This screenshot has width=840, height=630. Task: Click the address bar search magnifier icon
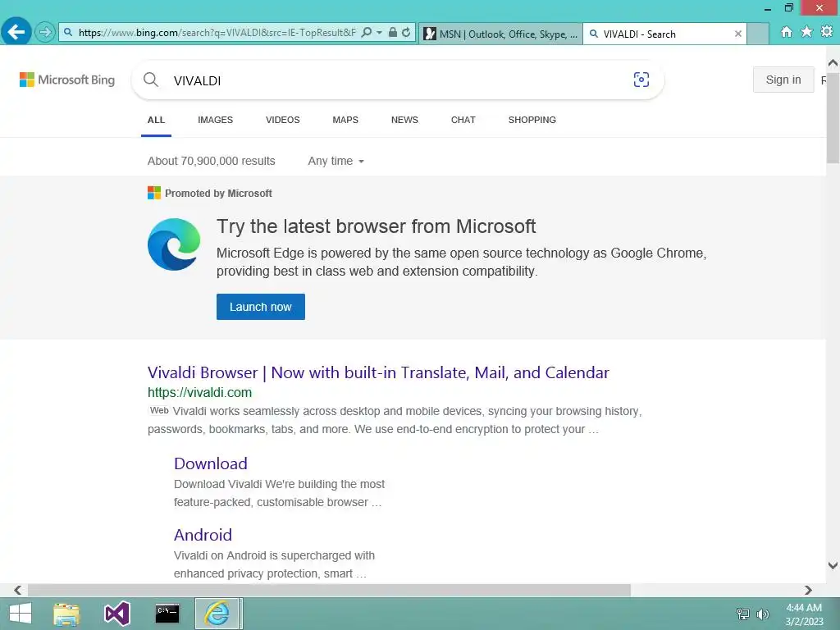click(x=367, y=32)
